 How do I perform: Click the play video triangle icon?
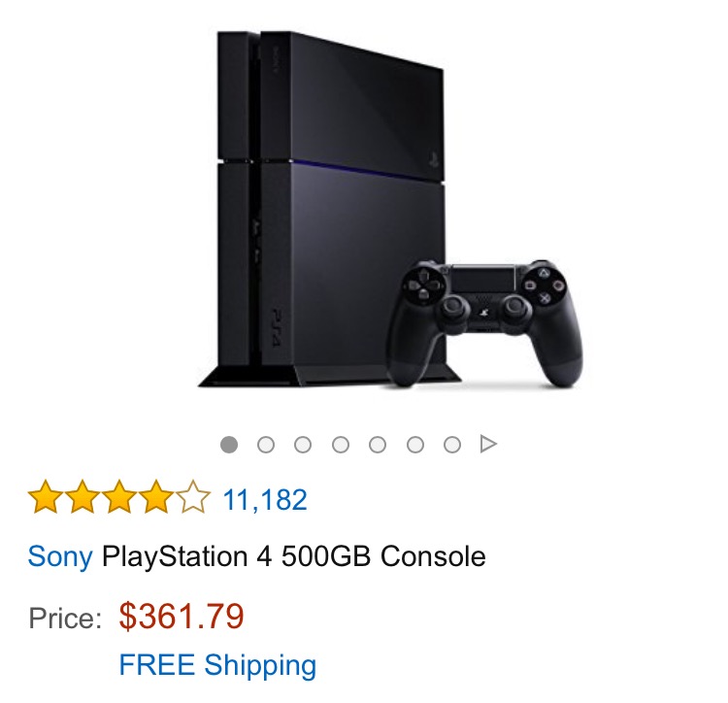488,444
